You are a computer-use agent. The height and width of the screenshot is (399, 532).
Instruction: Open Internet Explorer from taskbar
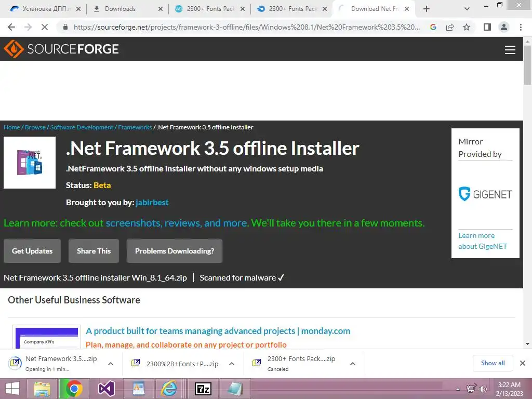click(x=169, y=389)
